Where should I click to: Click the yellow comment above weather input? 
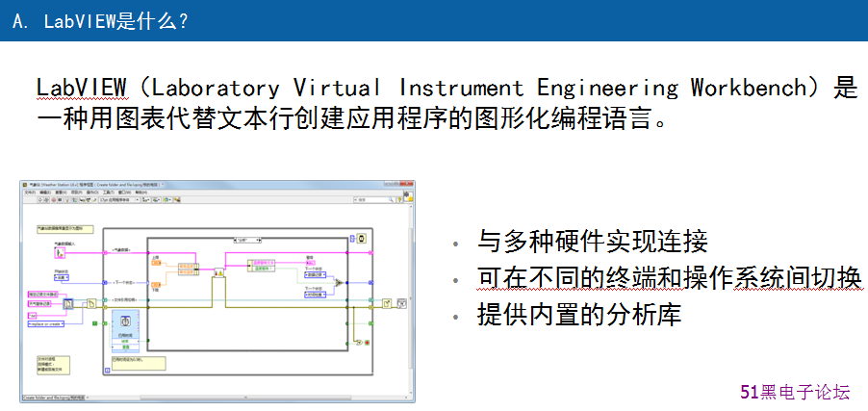(65, 229)
